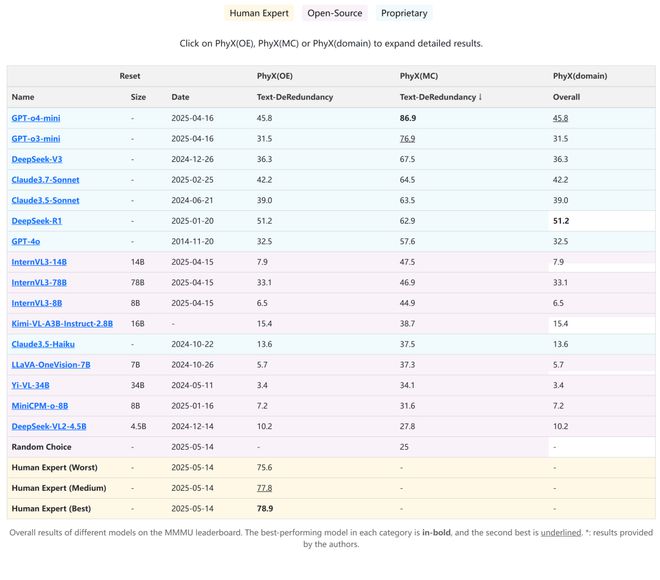Go to the DeepSeek-VL2-4.5B link
This screenshot has height=580, width=660.
tap(49, 426)
